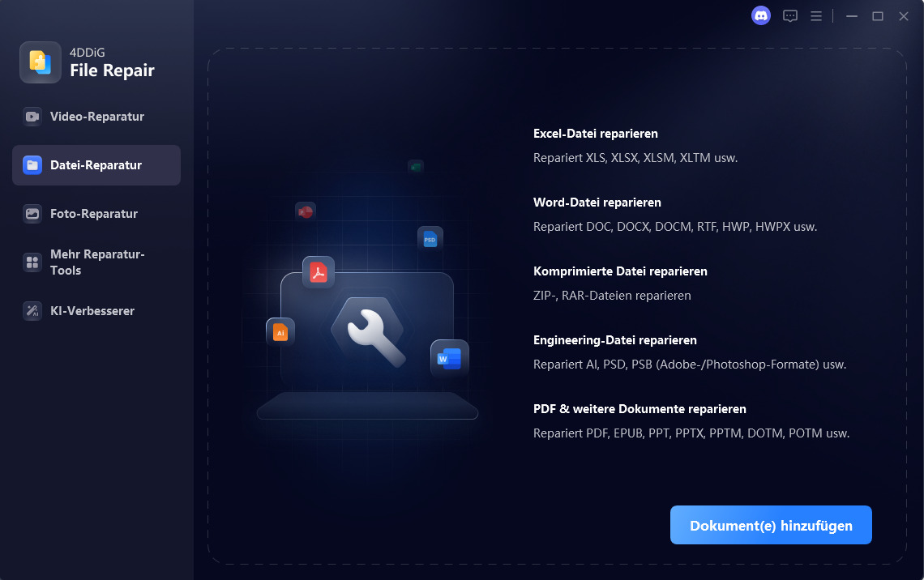Click the red PDF file icon
Screen dimensions: 924x580
(x=319, y=273)
